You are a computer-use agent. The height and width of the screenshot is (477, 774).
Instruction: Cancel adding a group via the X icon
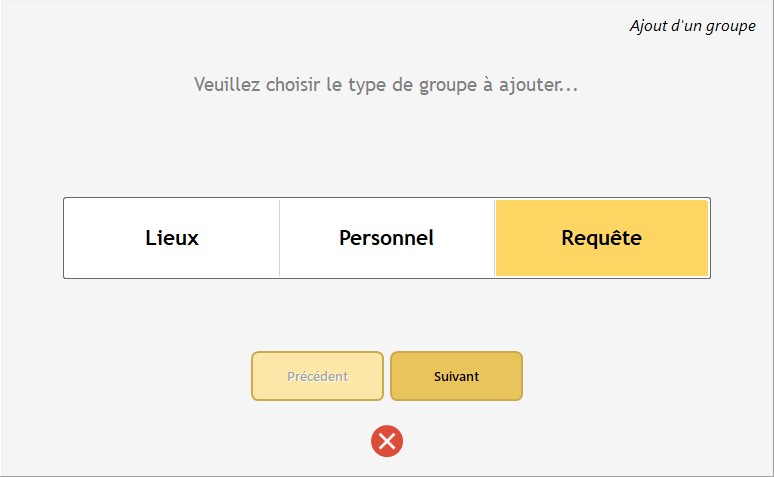(387, 441)
